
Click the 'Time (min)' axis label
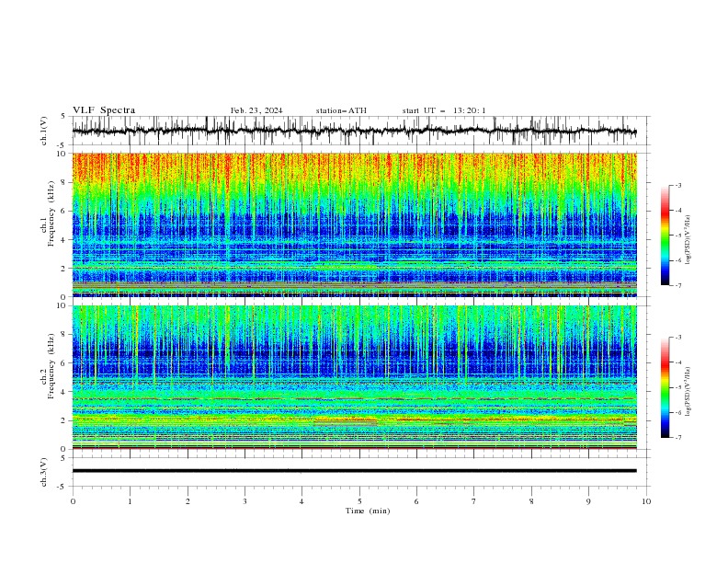(368, 511)
